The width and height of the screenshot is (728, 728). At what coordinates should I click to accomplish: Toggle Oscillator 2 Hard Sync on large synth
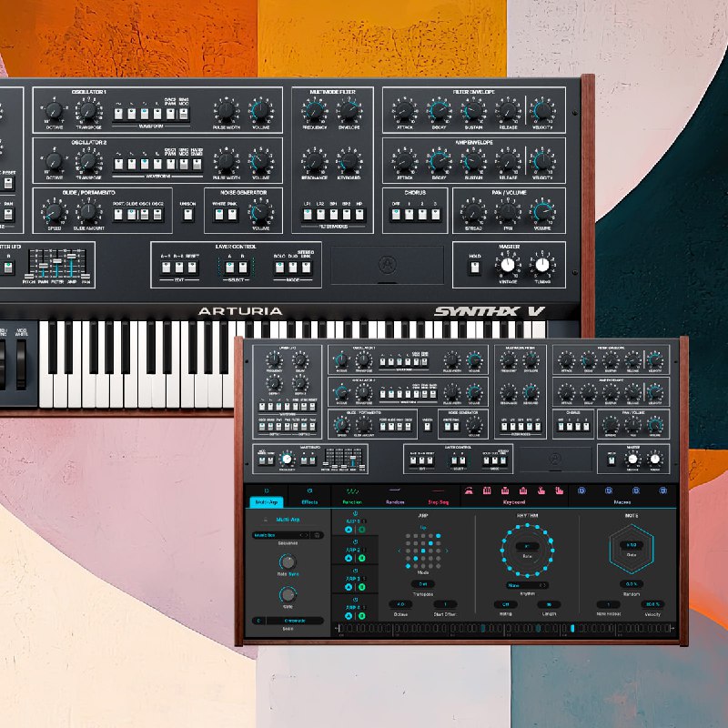coord(197,164)
